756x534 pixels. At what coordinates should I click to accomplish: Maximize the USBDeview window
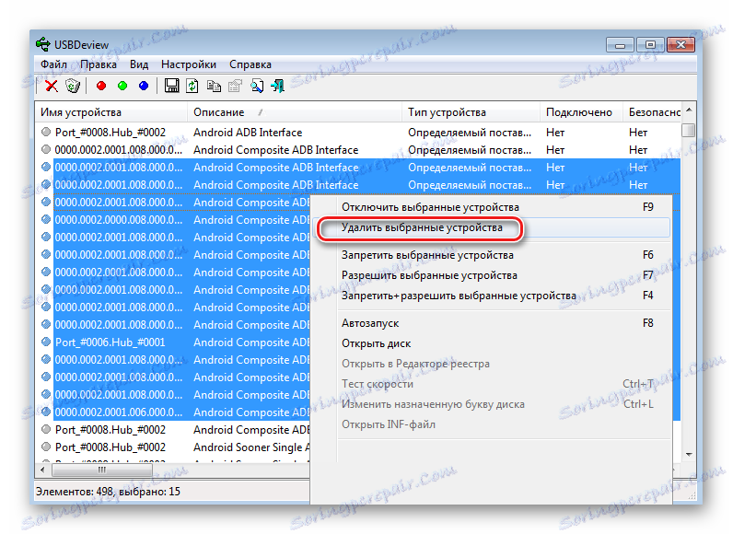[650, 45]
